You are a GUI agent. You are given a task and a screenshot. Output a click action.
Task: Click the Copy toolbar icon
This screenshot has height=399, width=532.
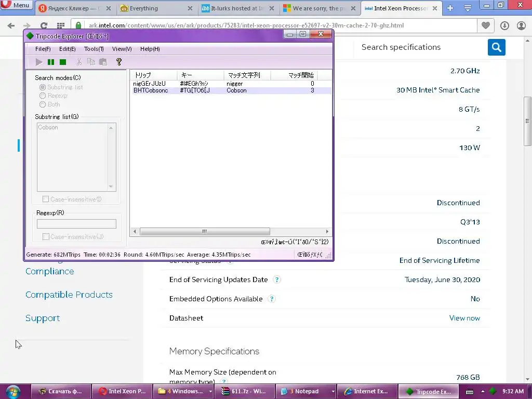click(91, 62)
